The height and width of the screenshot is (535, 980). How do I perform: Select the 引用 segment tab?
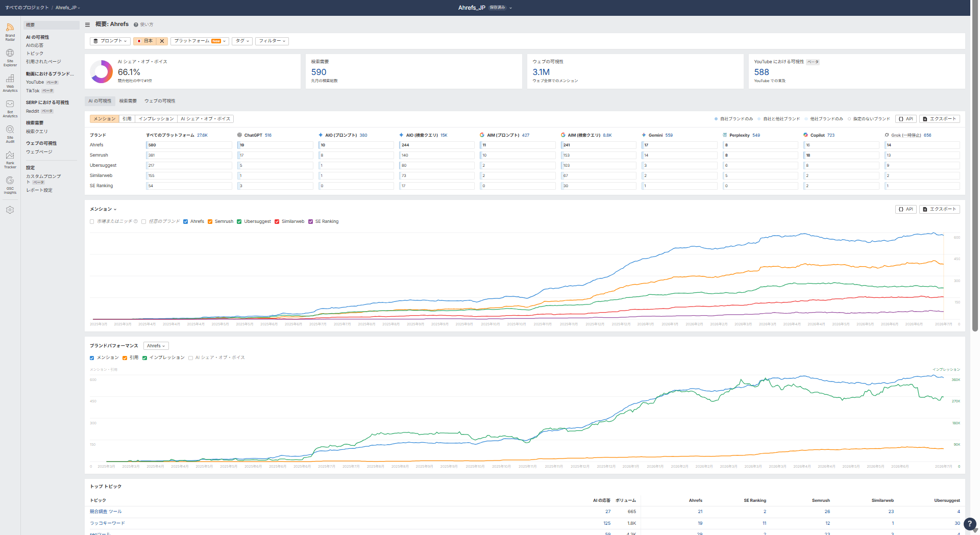127,119
